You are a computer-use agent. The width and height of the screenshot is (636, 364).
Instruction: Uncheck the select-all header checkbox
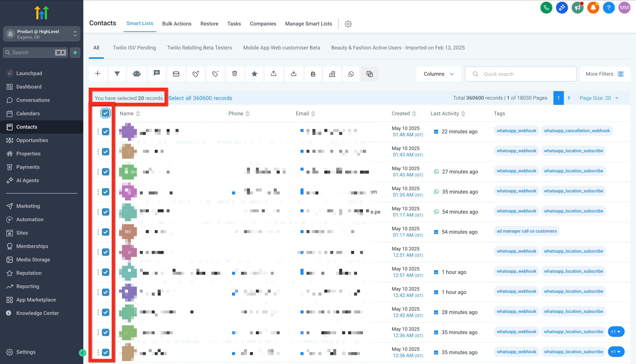[x=105, y=113]
